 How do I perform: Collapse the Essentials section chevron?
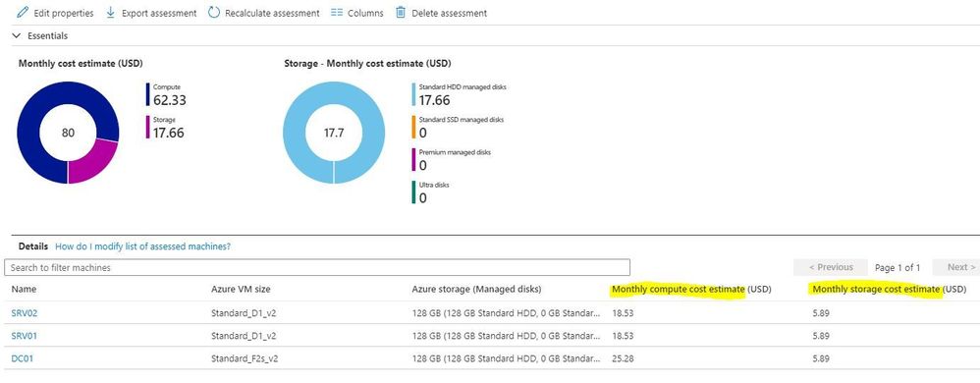pyautogui.click(x=17, y=36)
